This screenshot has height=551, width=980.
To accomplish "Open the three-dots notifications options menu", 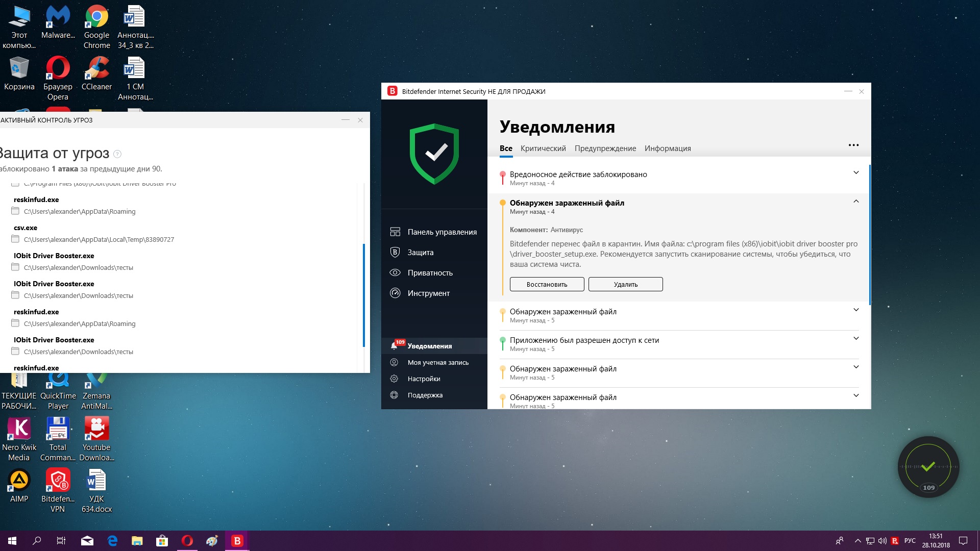I will [853, 145].
